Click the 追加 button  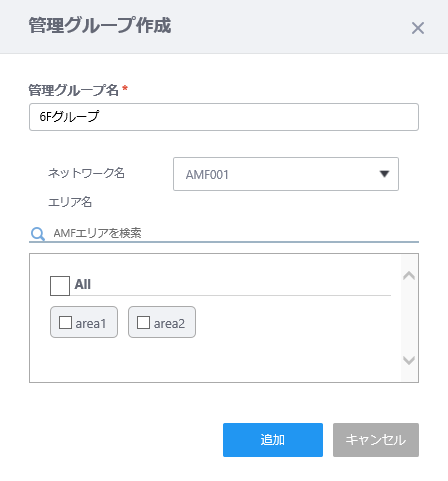click(273, 440)
